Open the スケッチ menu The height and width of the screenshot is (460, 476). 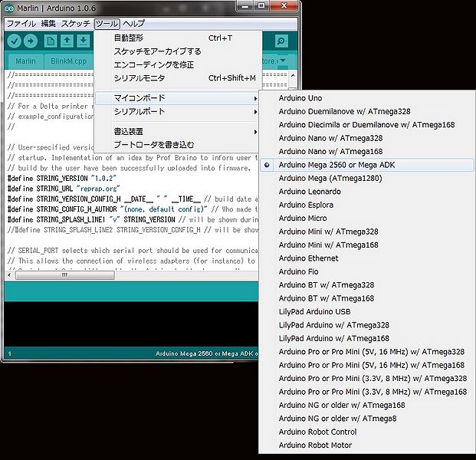[76, 23]
